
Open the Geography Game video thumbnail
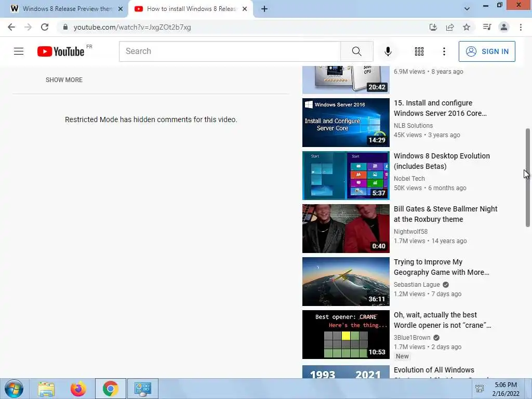click(x=345, y=281)
